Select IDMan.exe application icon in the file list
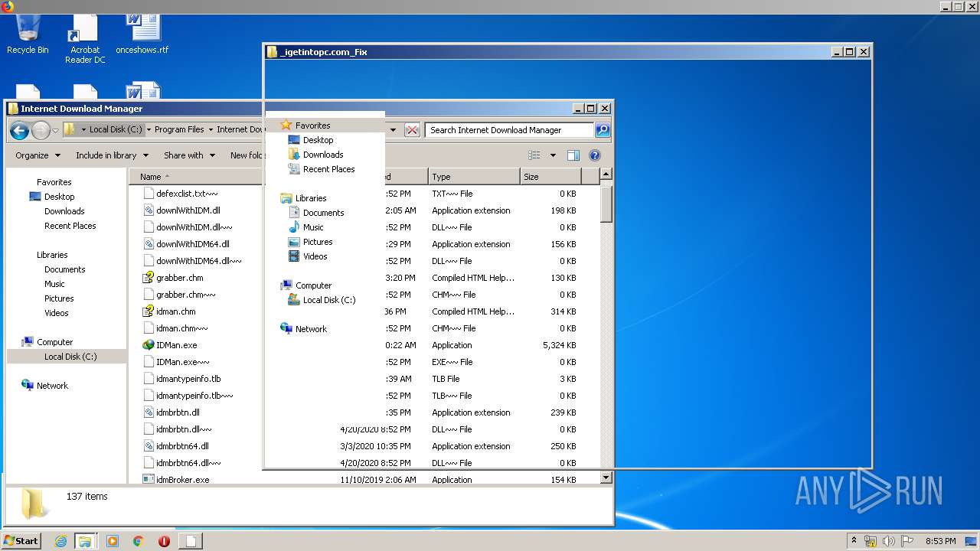Viewport: 980px width, 551px height. 149,345
